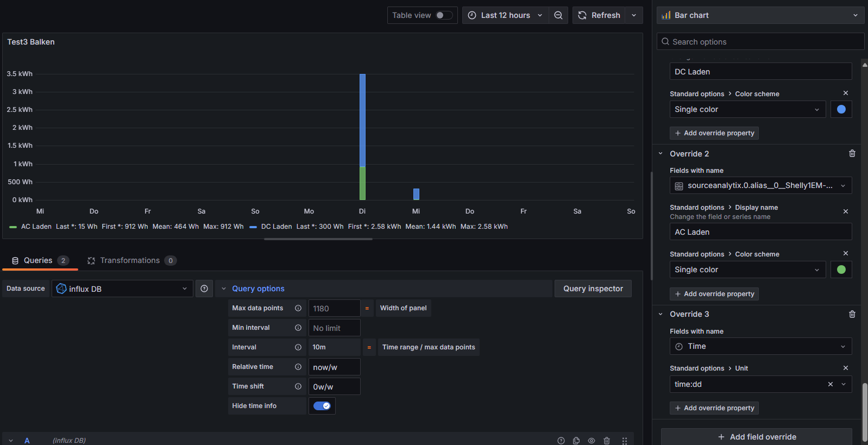Click the Relative time now/w input
Screen dimensions: 868x445
pyautogui.click(x=335, y=367)
